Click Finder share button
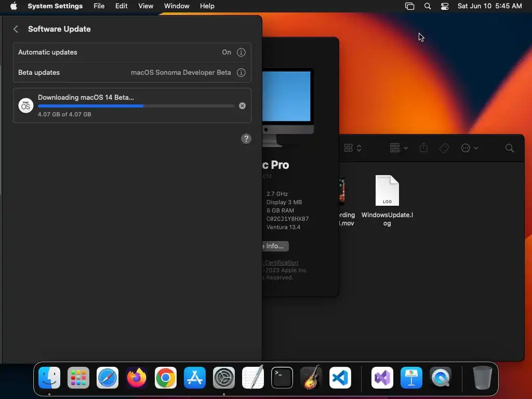532x399 pixels. click(423, 148)
